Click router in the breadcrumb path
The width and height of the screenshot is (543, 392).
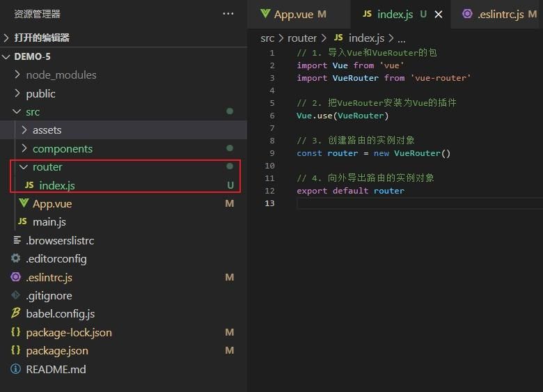[301, 38]
